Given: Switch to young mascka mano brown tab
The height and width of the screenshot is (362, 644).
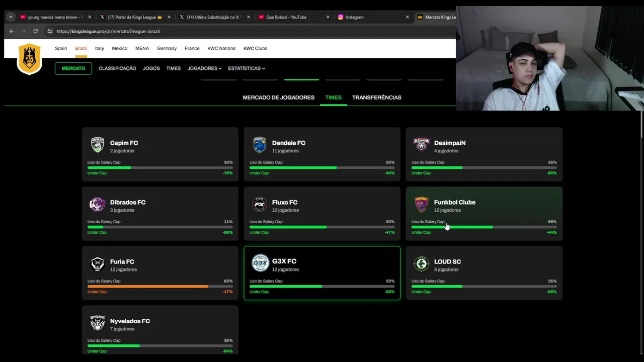Looking at the screenshot, I should click(55, 17).
